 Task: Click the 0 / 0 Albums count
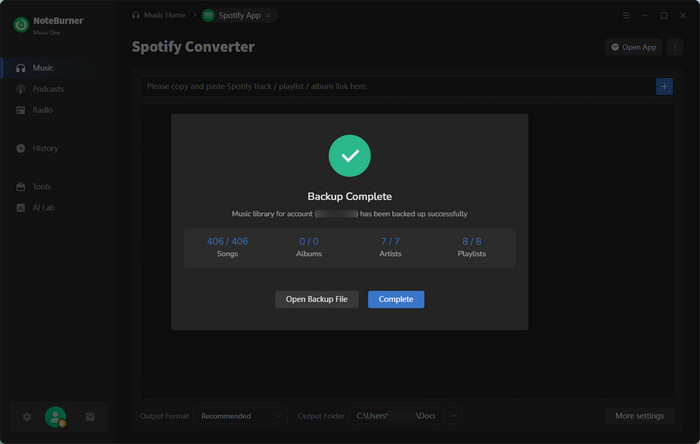tap(309, 241)
